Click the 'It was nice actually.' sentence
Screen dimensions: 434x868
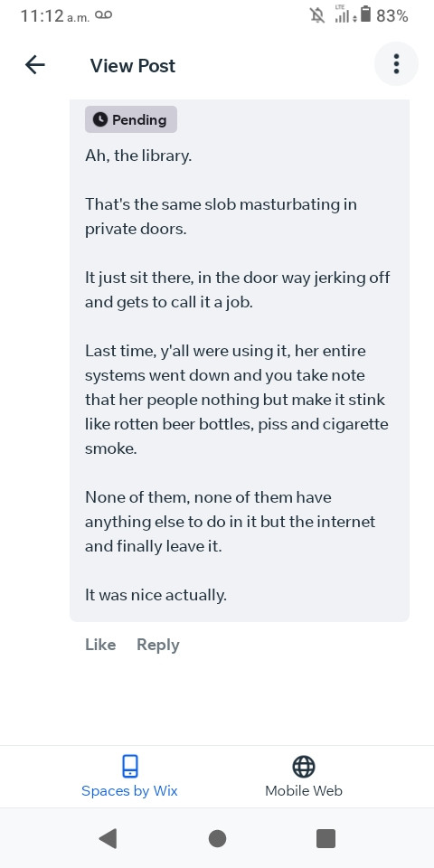click(156, 595)
